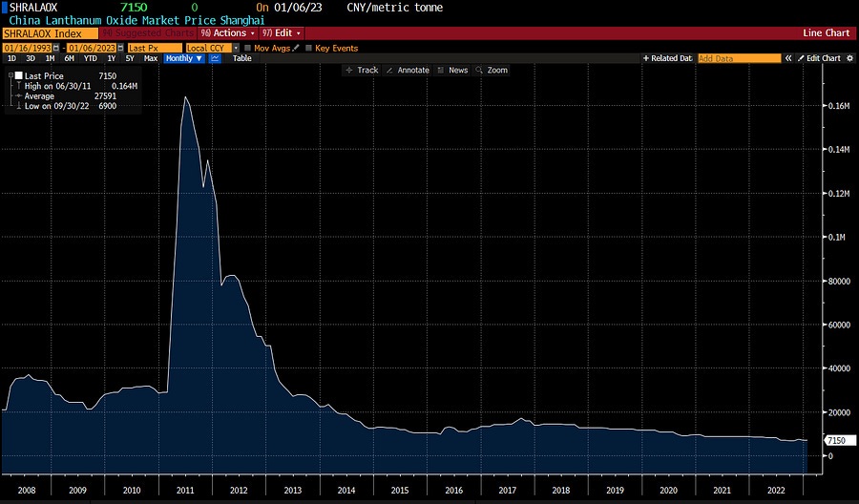Click the Average 27591 legend row
Screen dimensions: 859x504
pyautogui.click(x=67, y=95)
